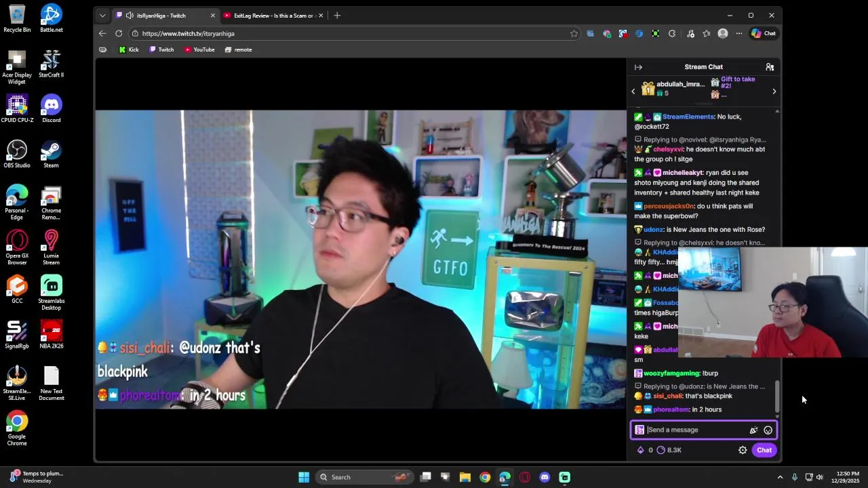Open chat identity badge in message box
Image resolution: width=868 pixels, height=488 pixels.
pyautogui.click(x=639, y=430)
